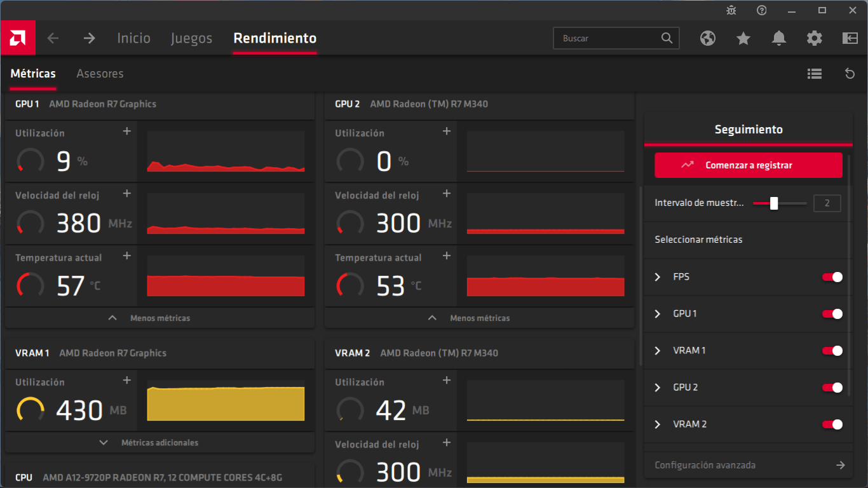The image size is (868, 488).
Task: Expand the FPS metrics row
Action: pyautogui.click(x=658, y=277)
